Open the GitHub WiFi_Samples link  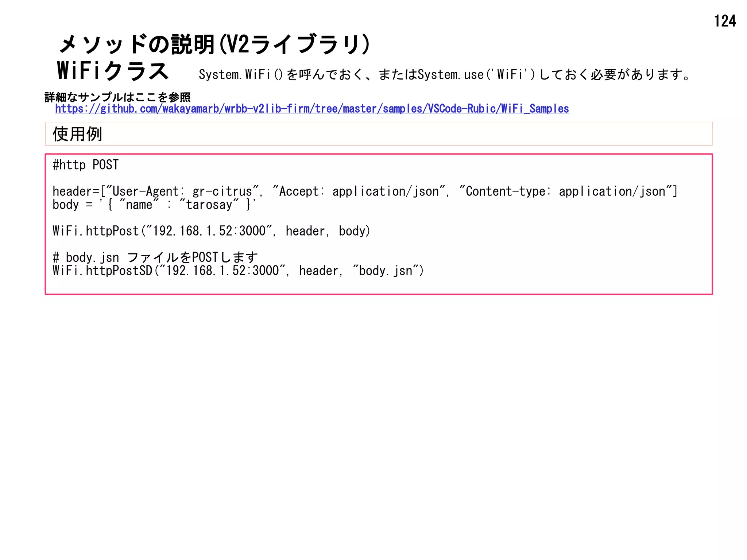tap(312, 109)
